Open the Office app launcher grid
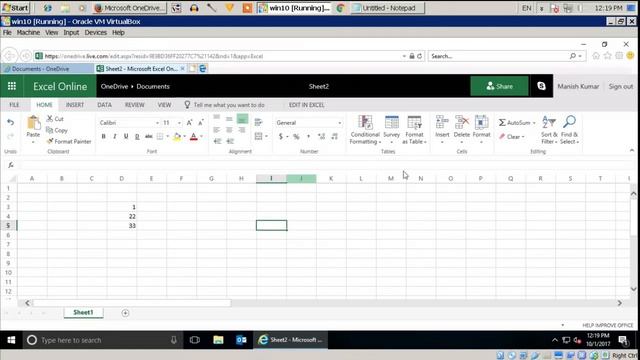The image size is (640, 360). click(x=11, y=86)
